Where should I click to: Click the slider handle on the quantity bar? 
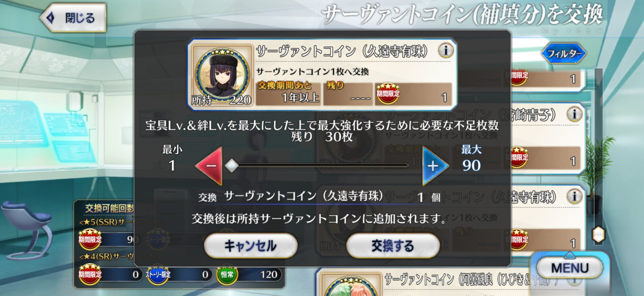(232, 166)
